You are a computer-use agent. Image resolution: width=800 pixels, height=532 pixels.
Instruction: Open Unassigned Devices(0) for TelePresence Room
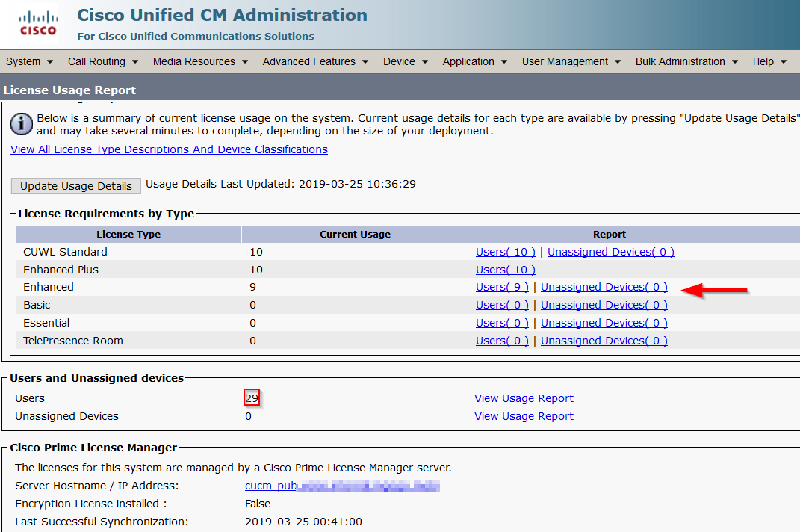(x=604, y=341)
